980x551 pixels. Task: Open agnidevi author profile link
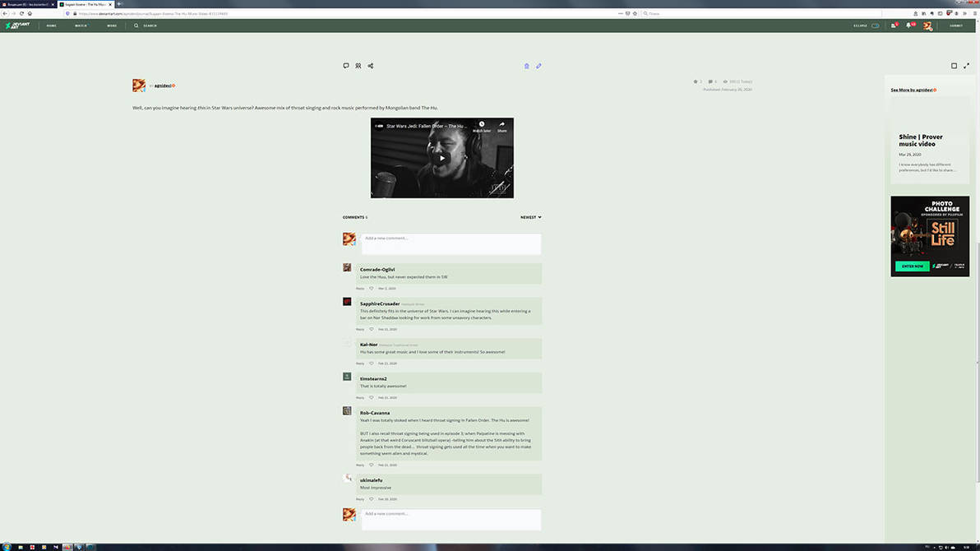(x=163, y=86)
